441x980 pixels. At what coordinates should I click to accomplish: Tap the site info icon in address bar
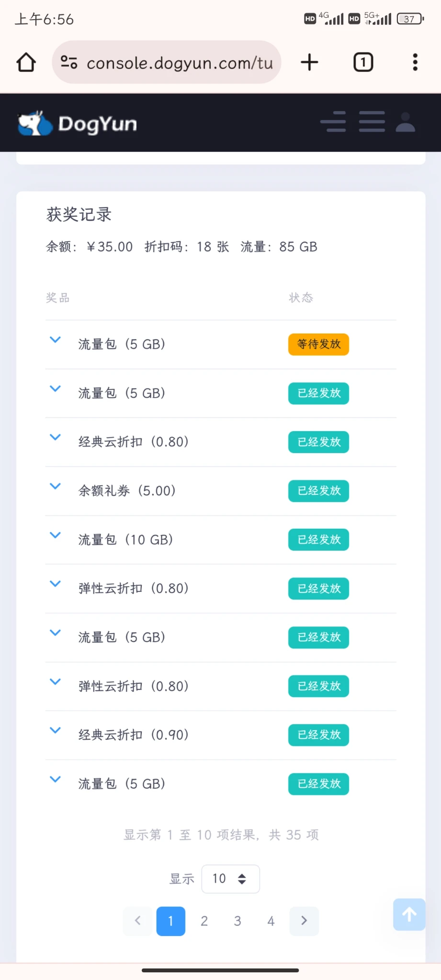tap(69, 62)
